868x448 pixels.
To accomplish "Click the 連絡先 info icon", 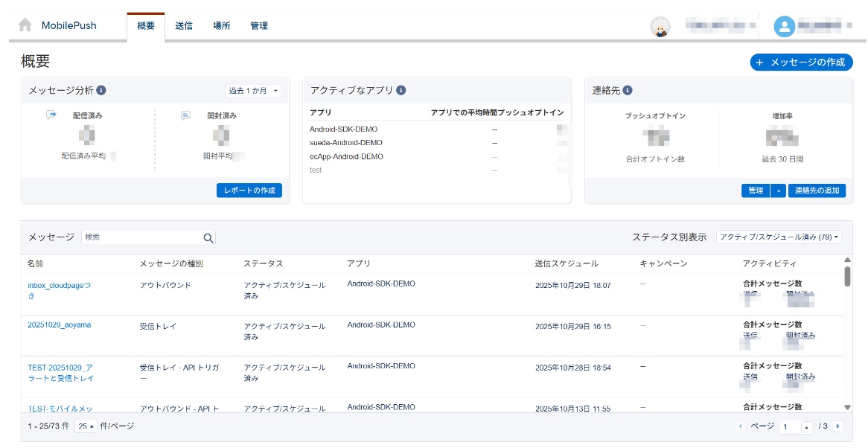I will tap(628, 90).
